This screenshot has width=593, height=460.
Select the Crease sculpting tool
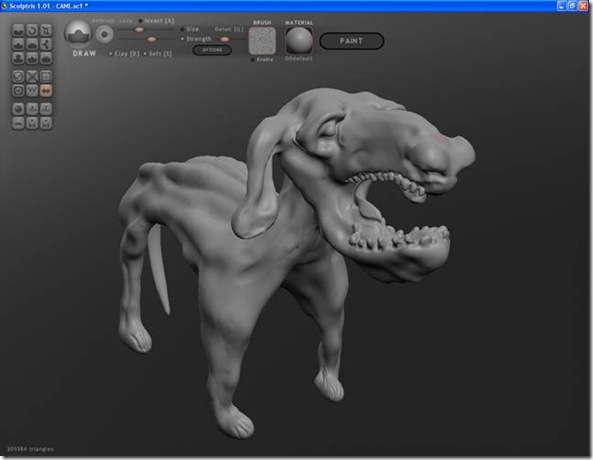(18, 30)
